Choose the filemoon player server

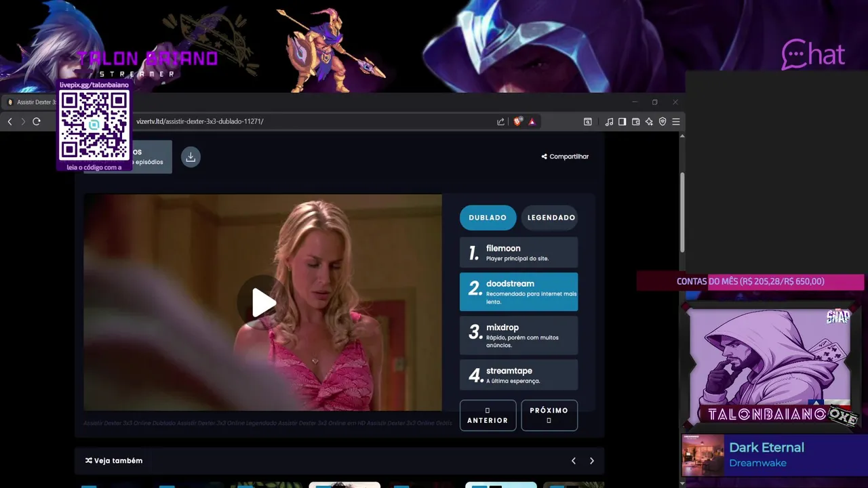(519, 253)
